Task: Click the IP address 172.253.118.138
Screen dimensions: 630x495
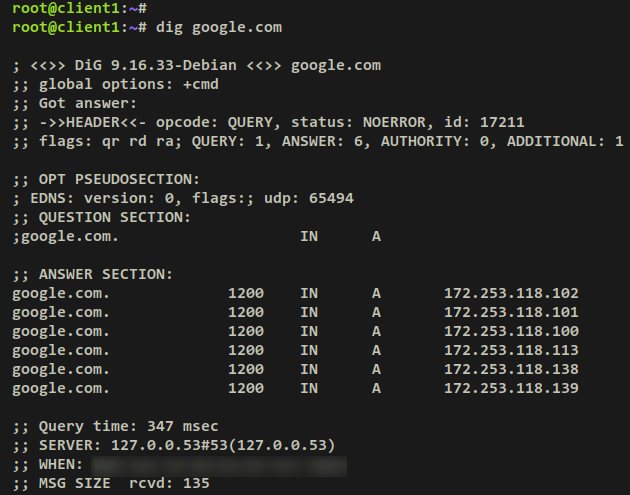Action: 511,369
